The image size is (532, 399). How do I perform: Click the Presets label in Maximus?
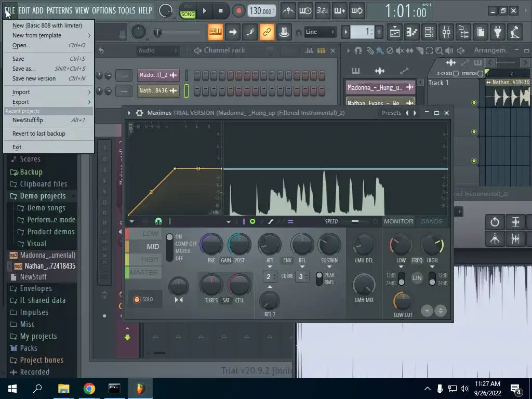pos(391,113)
